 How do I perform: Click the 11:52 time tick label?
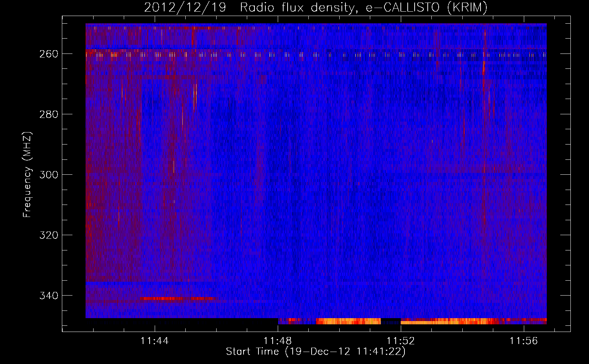point(401,341)
